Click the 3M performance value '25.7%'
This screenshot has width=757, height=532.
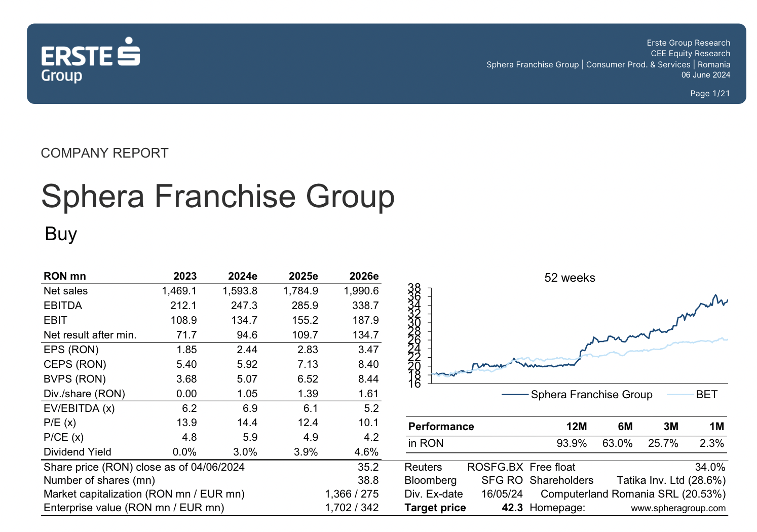tap(663, 443)
